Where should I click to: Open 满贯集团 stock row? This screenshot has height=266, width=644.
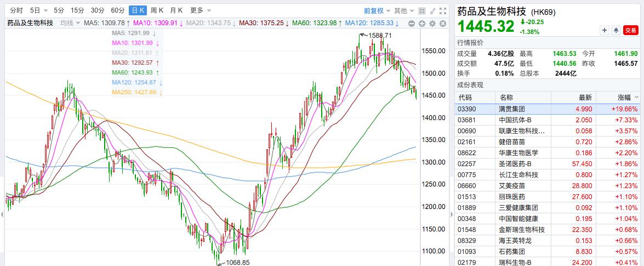pyautogui.click(x=511, y=109)
